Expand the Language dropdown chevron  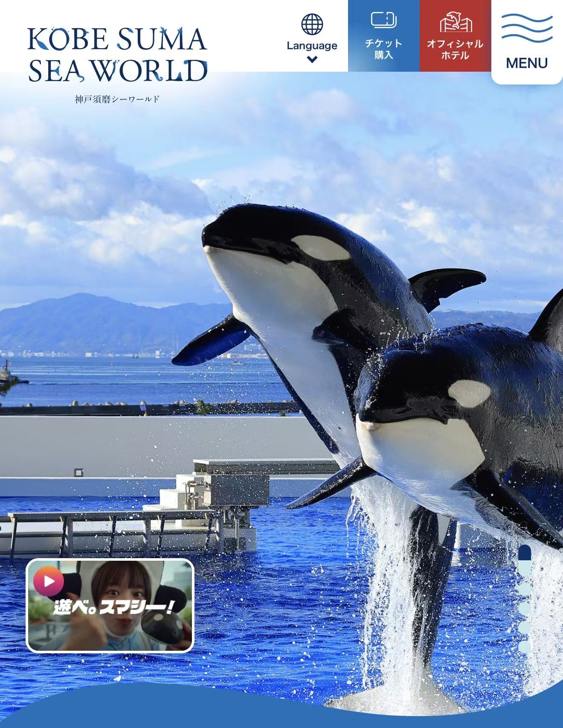(312, 59)
